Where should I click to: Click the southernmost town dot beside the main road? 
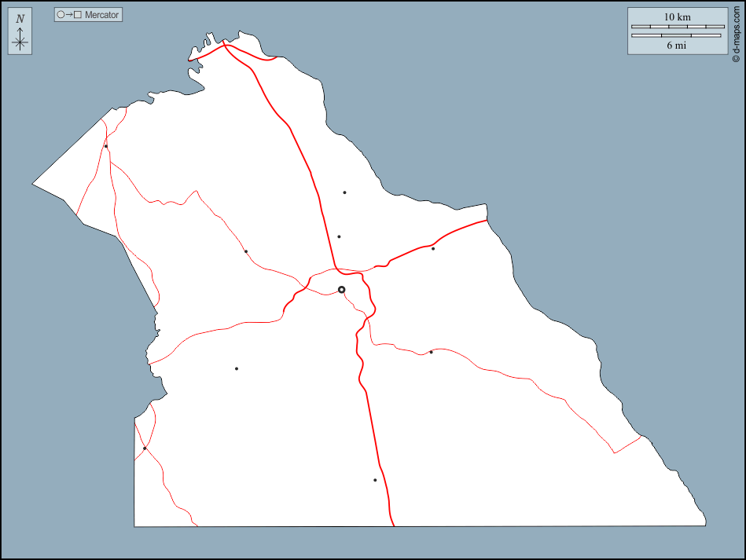pyautogui.click(x=375, y=480)
